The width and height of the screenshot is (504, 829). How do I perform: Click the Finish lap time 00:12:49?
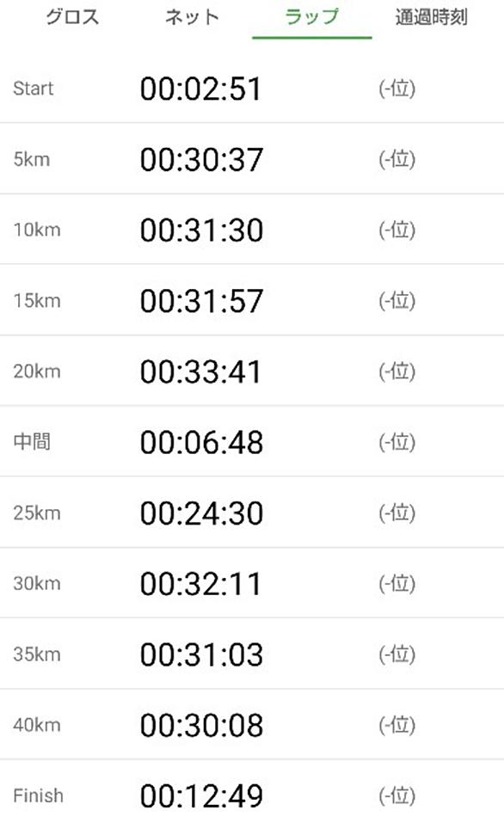(x=201, y=795)
